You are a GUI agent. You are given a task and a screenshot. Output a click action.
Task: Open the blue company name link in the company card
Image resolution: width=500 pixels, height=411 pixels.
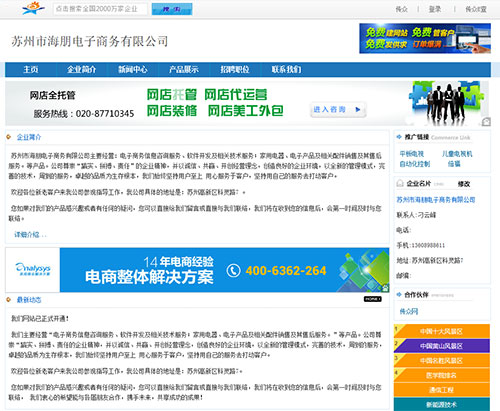coord(436,200)
